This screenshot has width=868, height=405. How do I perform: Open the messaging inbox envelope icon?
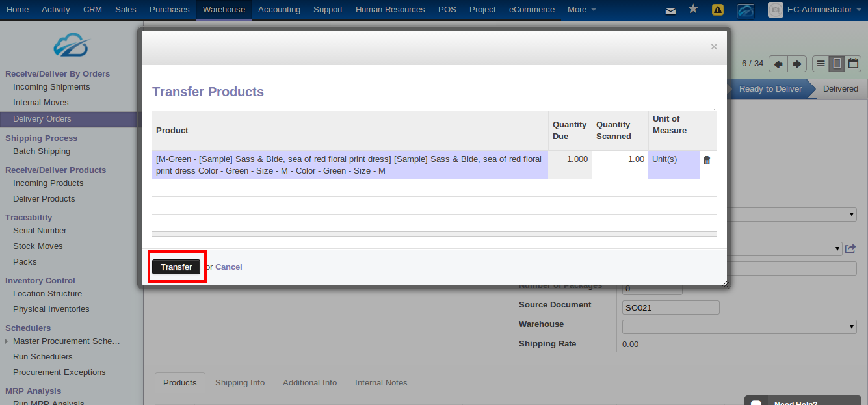click(x=670, y=10)
